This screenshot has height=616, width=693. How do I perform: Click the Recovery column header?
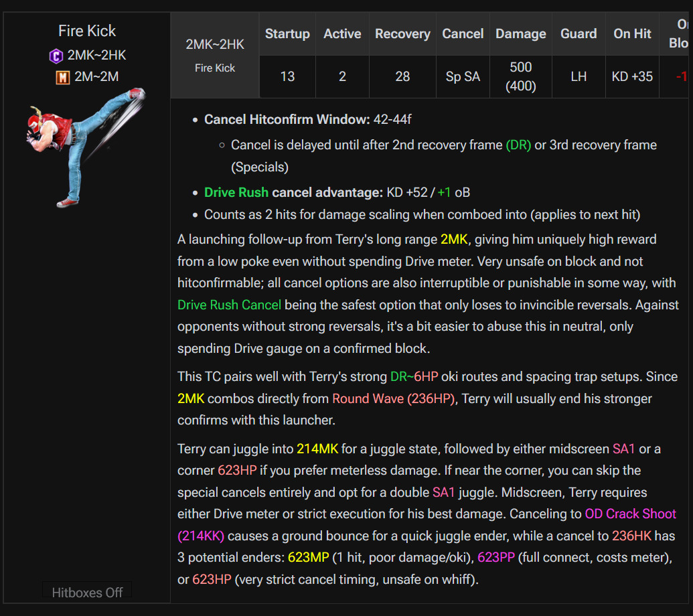(402, 34)
